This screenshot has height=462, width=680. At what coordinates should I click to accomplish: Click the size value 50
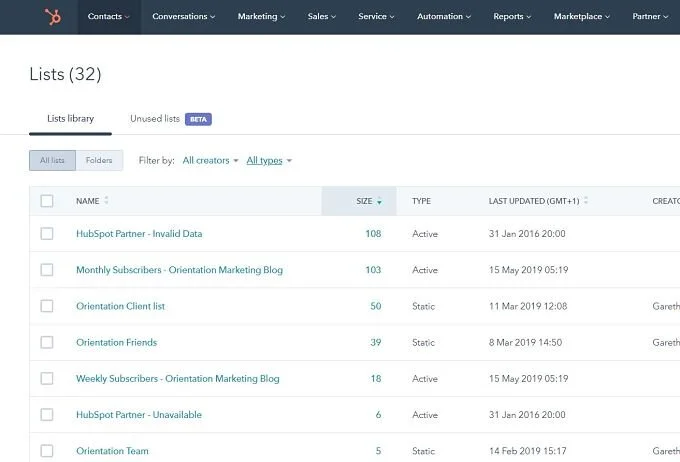pyautogui.click(x=376, y=306)
